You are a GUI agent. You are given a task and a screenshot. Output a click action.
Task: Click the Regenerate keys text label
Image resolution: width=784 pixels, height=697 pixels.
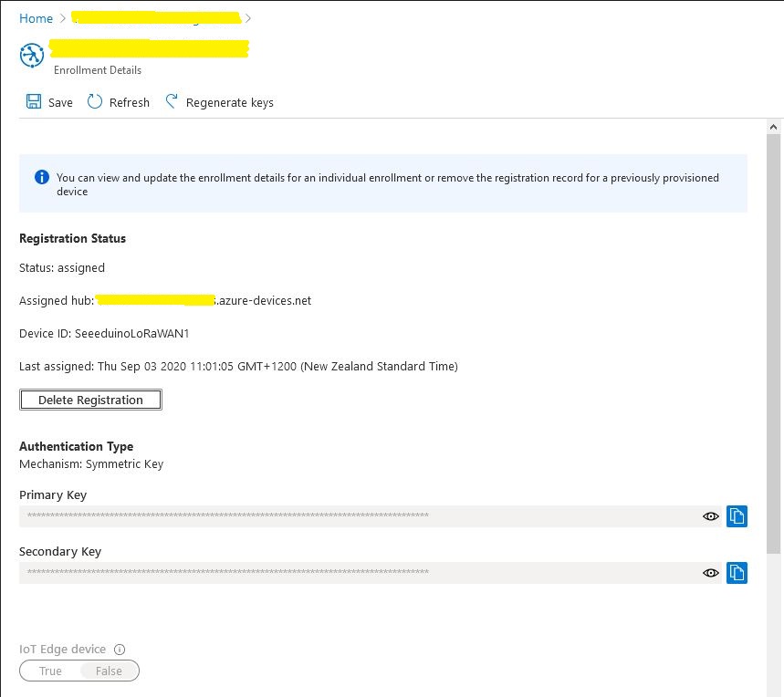[229, 103]
